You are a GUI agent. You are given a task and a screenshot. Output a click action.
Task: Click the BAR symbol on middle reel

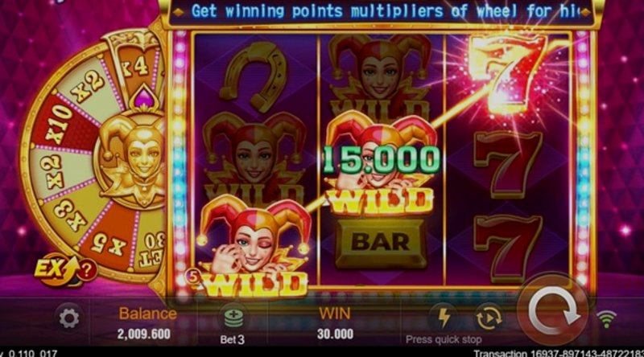pos(380,243)
